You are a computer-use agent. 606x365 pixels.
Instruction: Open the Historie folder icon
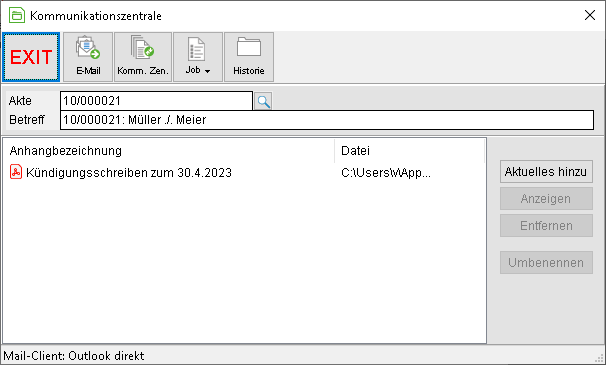(249, 57)
